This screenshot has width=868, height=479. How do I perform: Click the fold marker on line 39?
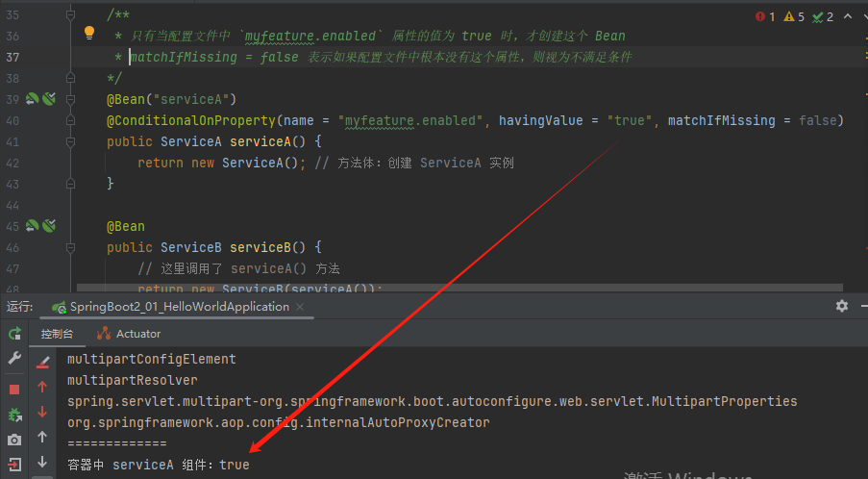point(70,100)
